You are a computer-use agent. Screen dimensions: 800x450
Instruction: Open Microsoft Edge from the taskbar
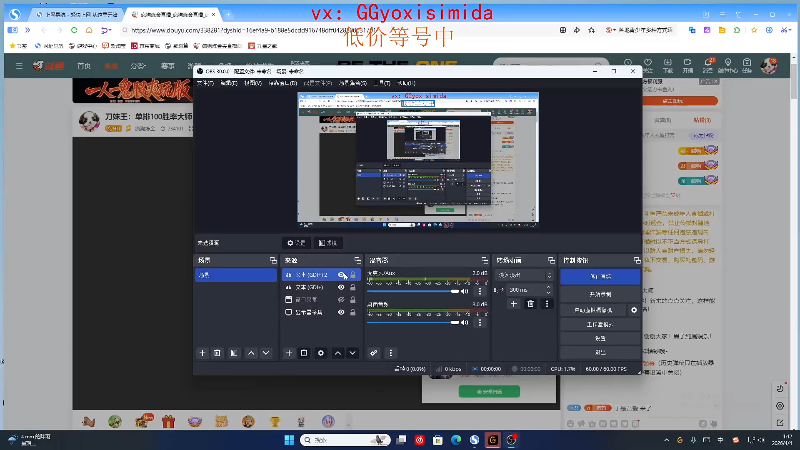456,440
